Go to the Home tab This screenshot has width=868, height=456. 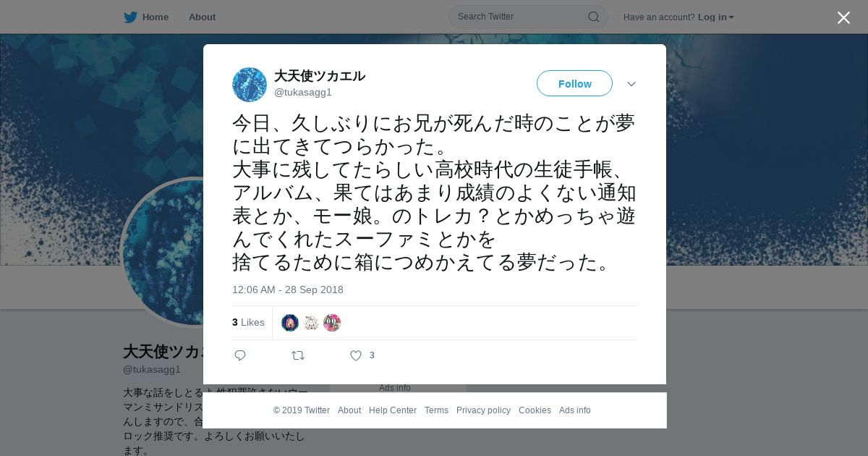[146, 17]
